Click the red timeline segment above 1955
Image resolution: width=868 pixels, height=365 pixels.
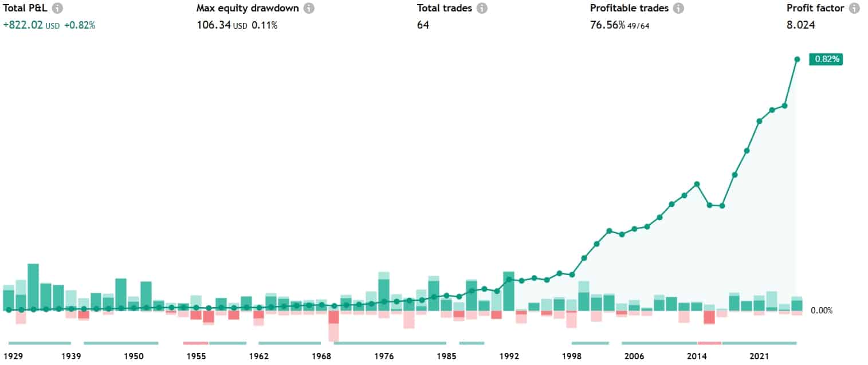pyautogui.click(x=195, y=343)
